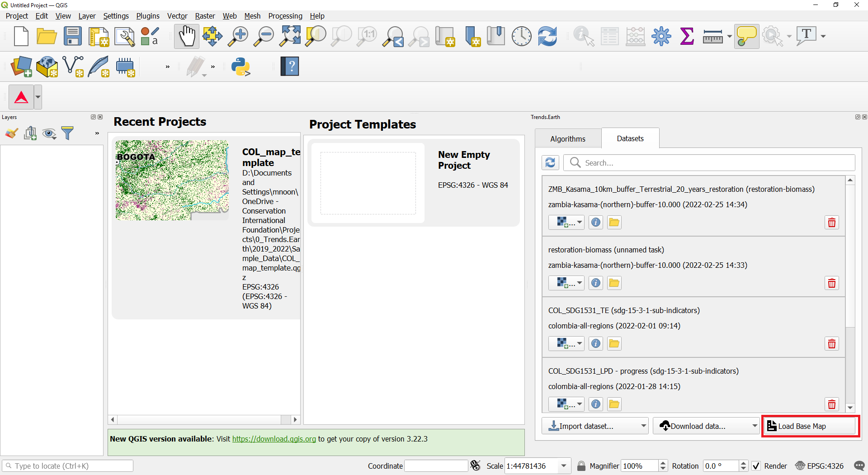Click the Load Base Map button
The image size is (868, 475).
click(810, 426)
